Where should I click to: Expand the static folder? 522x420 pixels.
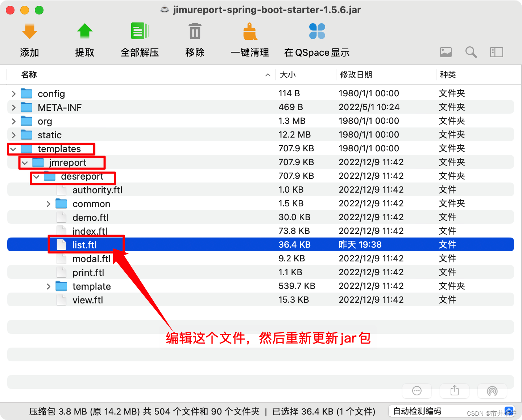(x=13, y=135)
